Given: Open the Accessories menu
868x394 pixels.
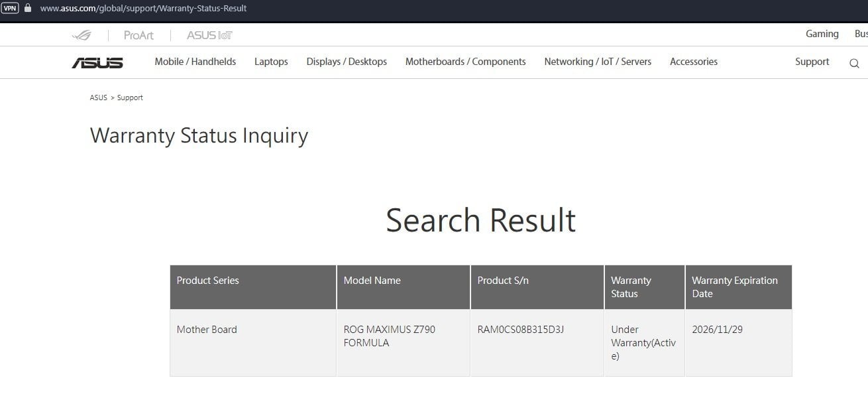Looking at the screenshot, I should pos(694,62).
